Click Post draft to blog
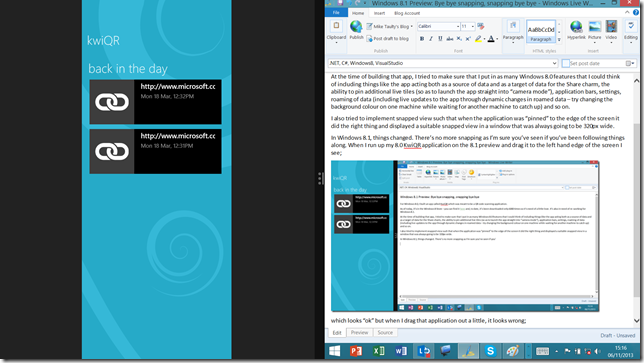Image resolution: width=644 pixels, height=363 pixels. click(388, 39)
